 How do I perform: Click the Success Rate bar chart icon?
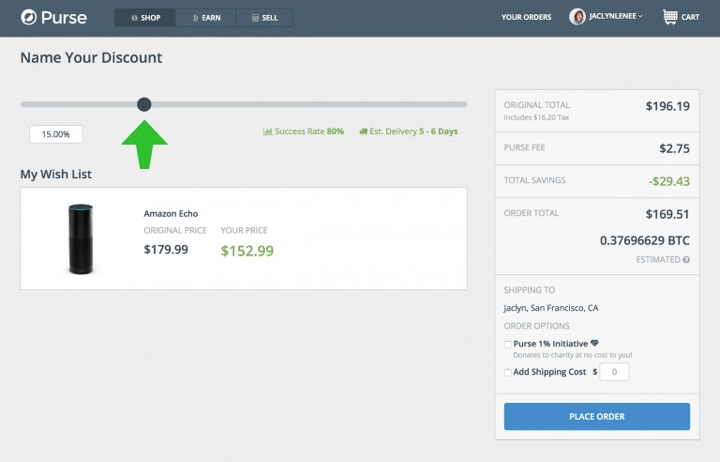point(267,131)
